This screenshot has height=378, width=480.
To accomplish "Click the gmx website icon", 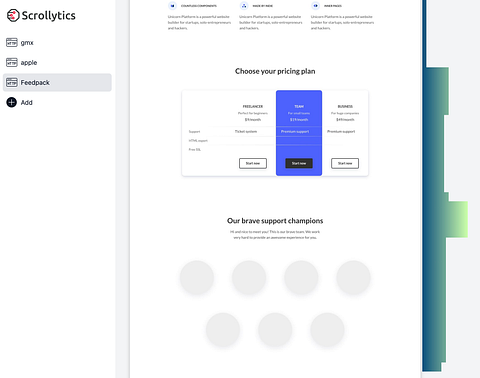I will (x=12, y=42).
